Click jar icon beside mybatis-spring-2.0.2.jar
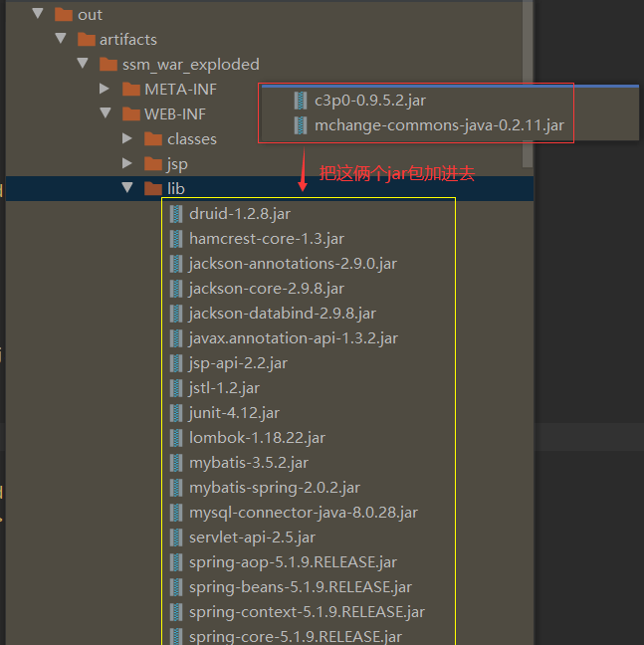The width and height of the screenshot is (644, 645). (176, 488)
